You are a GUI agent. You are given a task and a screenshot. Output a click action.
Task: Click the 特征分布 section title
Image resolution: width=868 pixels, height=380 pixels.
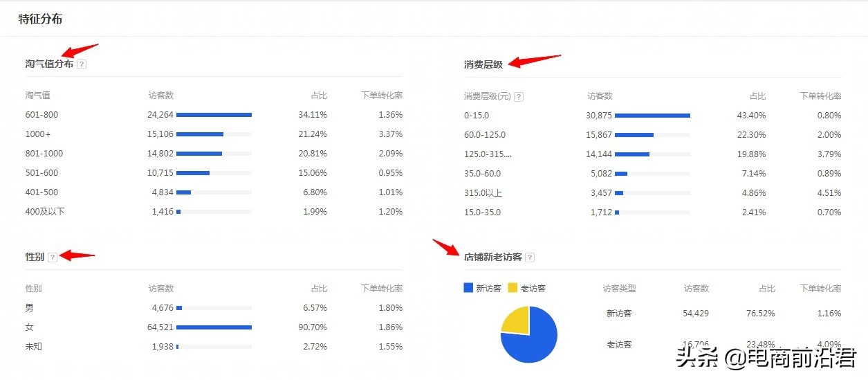click(x=40, y=19)
